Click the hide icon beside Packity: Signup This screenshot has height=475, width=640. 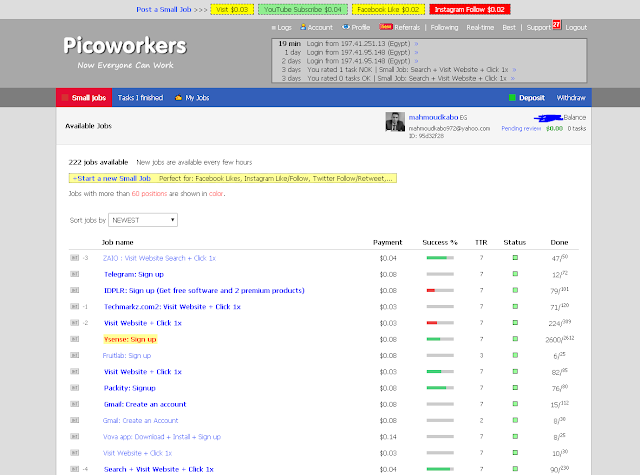click(x=74, y=388)
